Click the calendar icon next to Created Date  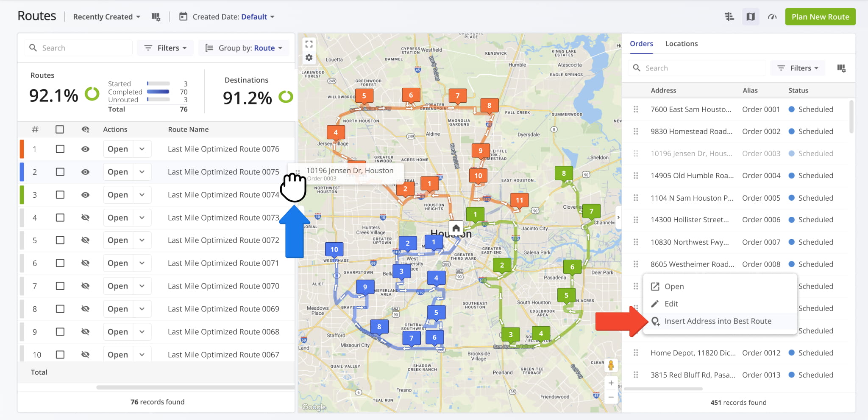pyautogui.click(x=183, y=17)
